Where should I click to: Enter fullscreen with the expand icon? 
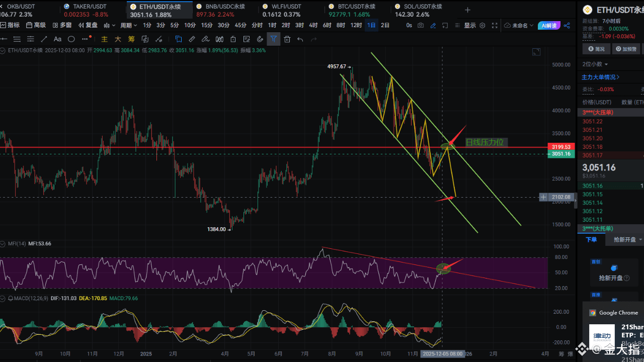(495, 25)
